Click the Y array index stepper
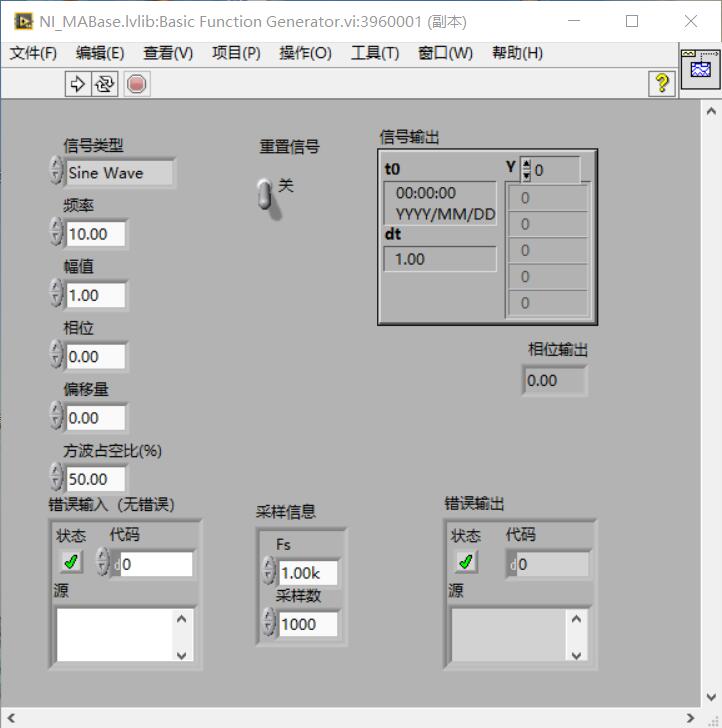Viewport: 722px width, 728px height. 526,169
